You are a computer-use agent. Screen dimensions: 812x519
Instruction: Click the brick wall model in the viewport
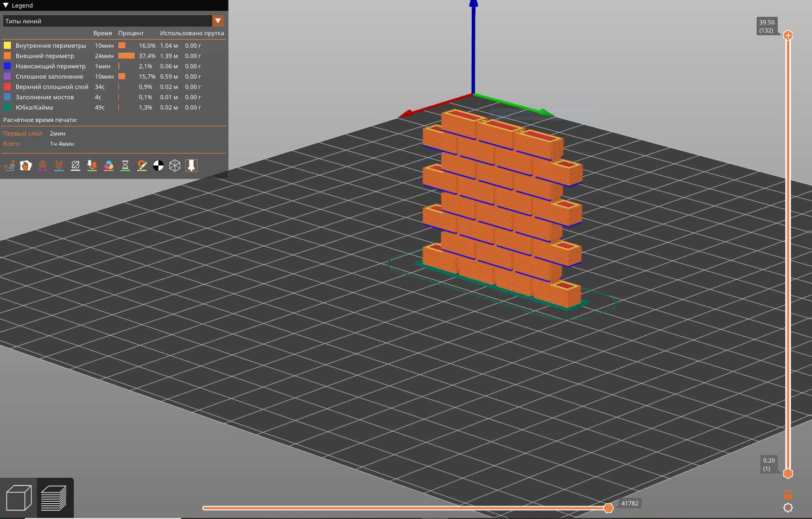502,209
